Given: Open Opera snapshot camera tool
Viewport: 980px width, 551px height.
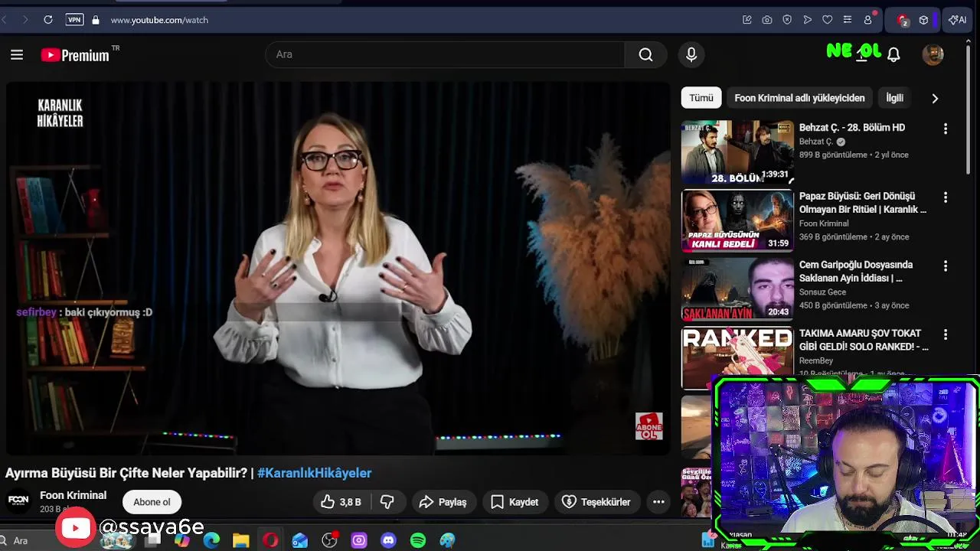Looking at the screenshot, I should [x=767, y=20].
